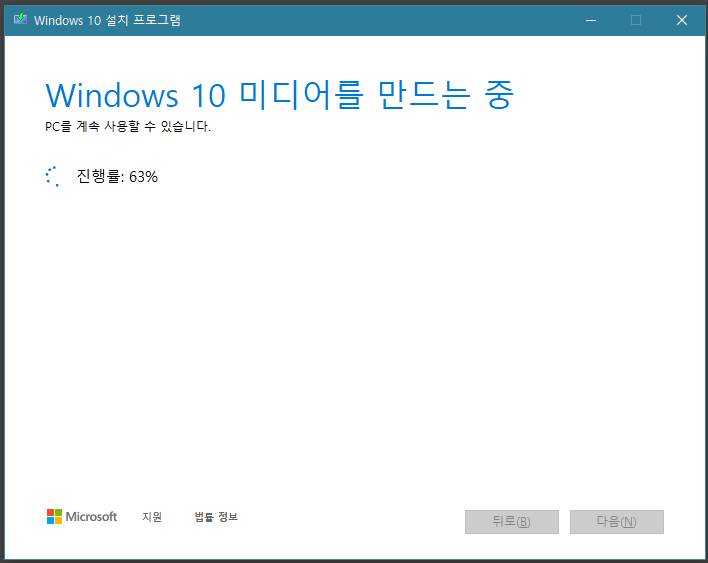
Task: Click the 뒤로(B) back button
Action: coord(512,522)
